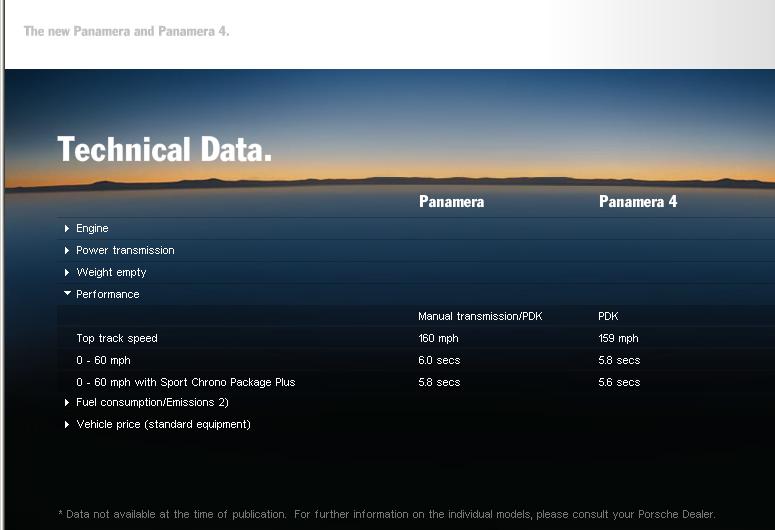Select the Weight empty label

[111, 272]
